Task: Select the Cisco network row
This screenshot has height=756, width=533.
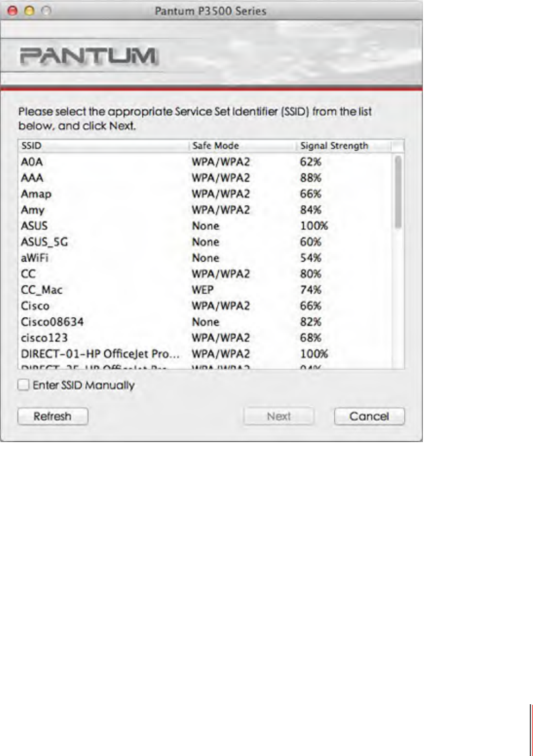Action: pos(205,306)
